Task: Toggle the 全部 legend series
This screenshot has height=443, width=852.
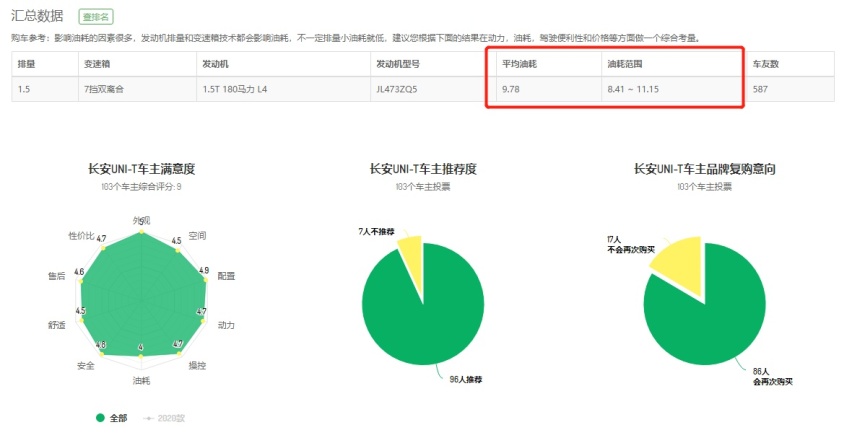Action: pyautogui.click(x=111, y=418)
